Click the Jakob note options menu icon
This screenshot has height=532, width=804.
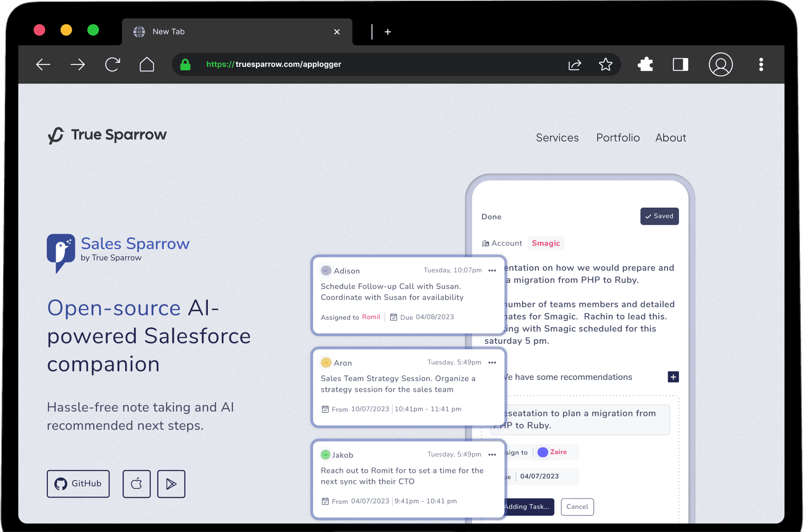[493, 454]
